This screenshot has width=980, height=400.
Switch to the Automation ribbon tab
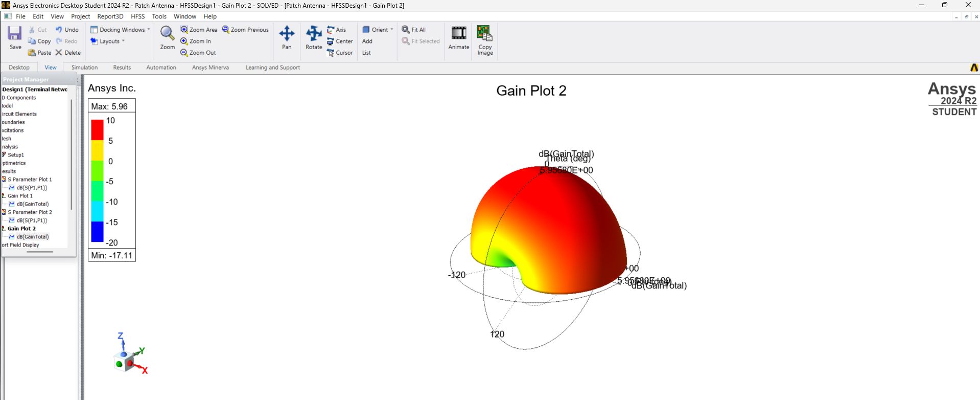pyautogui.click(x=161, y=68)
